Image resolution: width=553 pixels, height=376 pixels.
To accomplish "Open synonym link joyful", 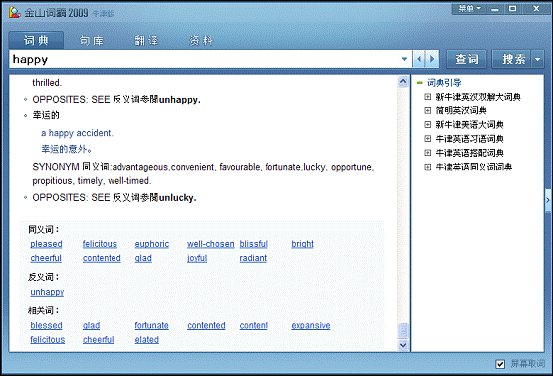I will (x=197, y=258).
